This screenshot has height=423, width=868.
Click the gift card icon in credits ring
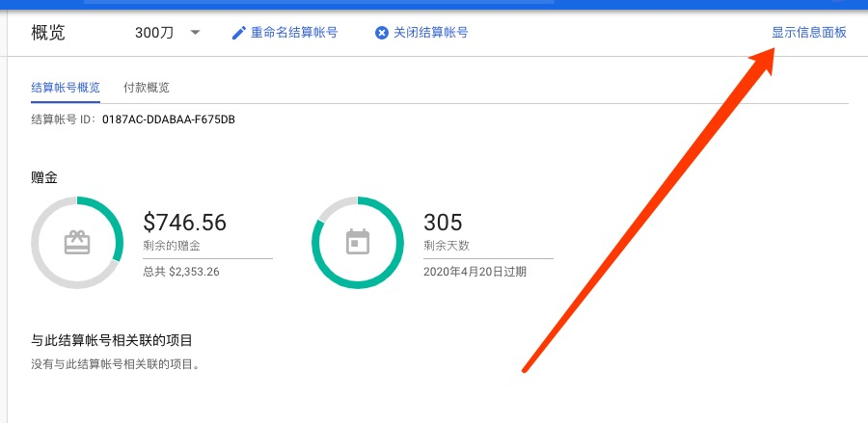pos(77,243)
